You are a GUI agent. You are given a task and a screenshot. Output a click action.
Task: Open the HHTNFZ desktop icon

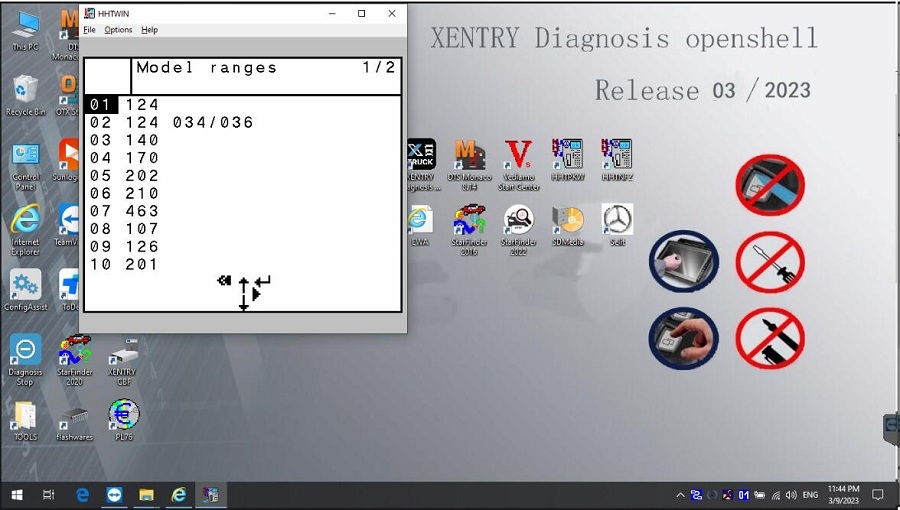point(617,161)
